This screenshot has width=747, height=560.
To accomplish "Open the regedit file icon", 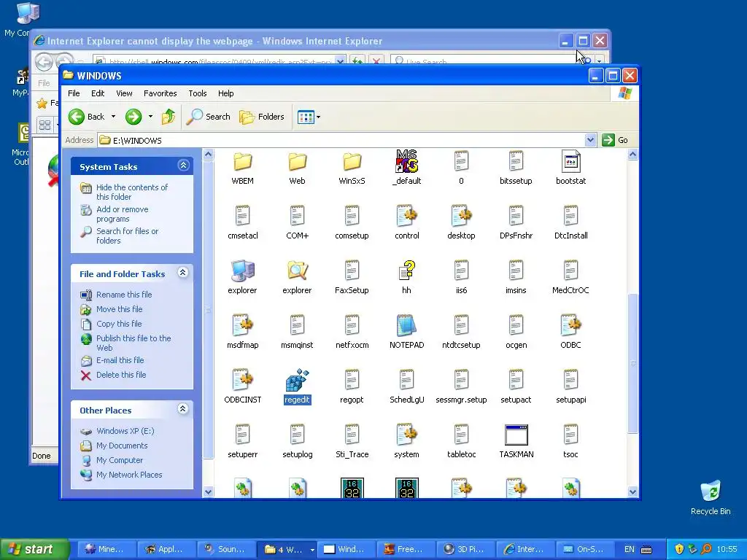I will point(298,380).
